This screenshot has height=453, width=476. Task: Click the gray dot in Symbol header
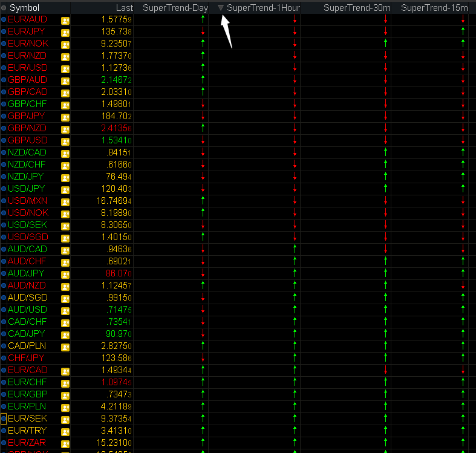pyautogui.click(x=4, y=8)
